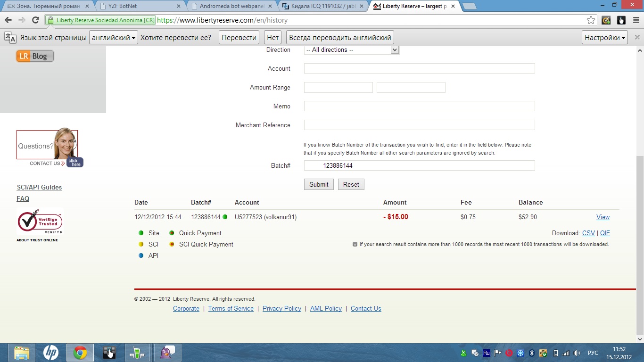Click the Нет button in translate bar
This screenshot has height=362, width=644.
273,38
